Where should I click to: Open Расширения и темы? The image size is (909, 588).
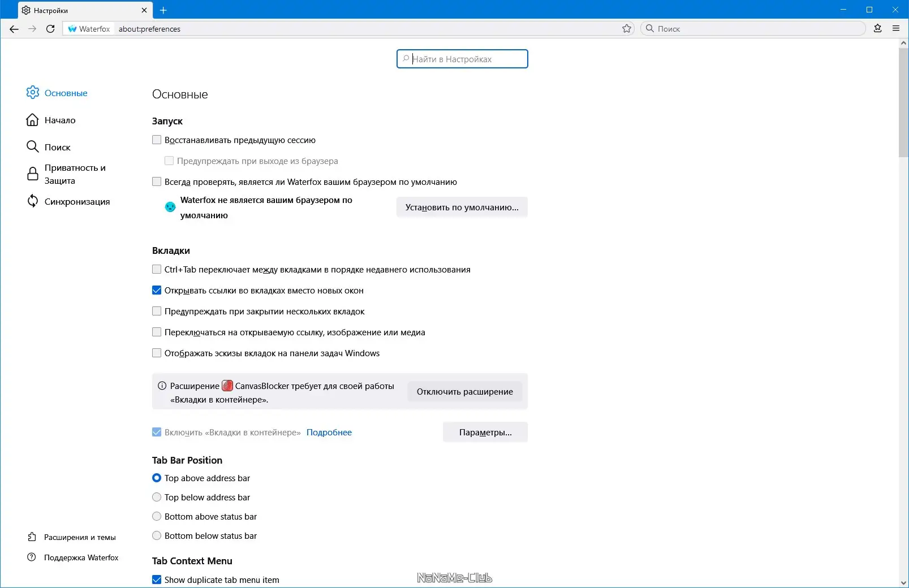[x=72, y=537]
